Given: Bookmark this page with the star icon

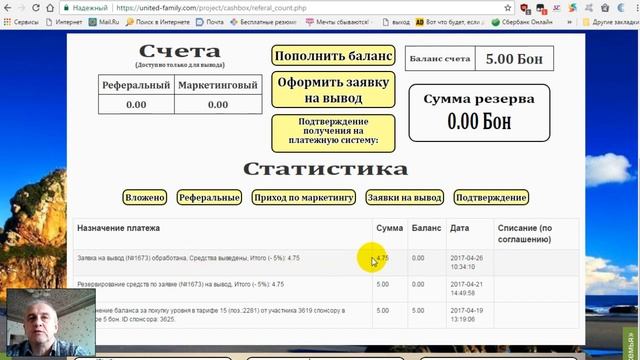Looking at the screenshot, I should [x=507, y=8].
